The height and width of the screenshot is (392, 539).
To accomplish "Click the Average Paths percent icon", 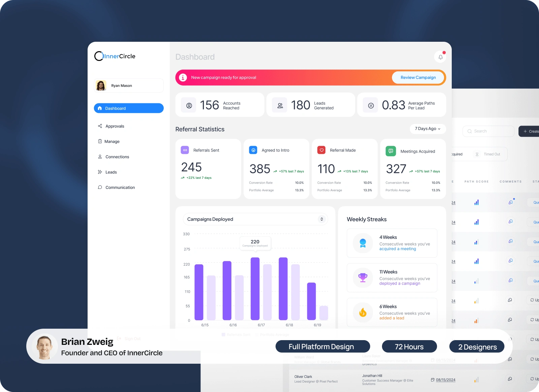I will tap(371, 105).
